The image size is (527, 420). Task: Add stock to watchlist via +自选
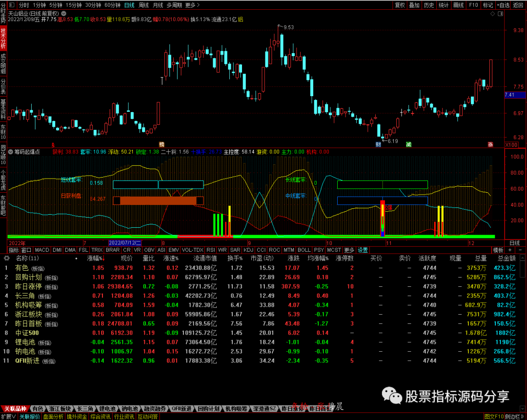503,5
